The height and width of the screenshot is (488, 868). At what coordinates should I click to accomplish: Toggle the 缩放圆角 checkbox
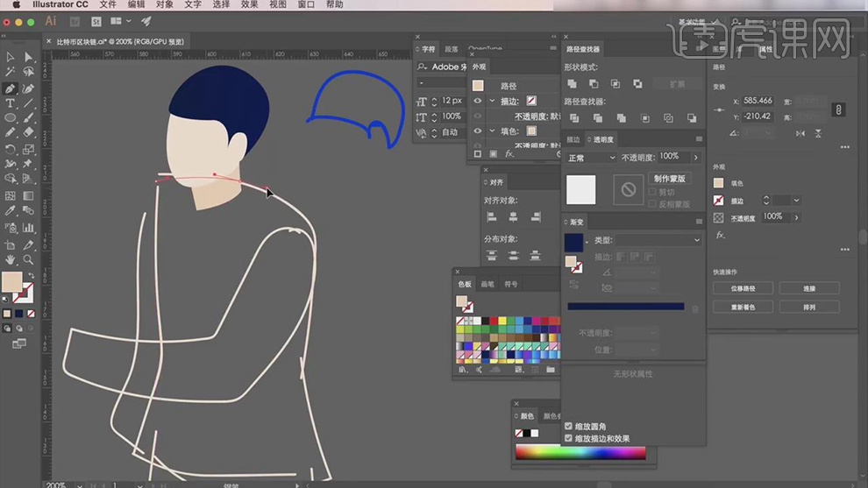point(568,426)
